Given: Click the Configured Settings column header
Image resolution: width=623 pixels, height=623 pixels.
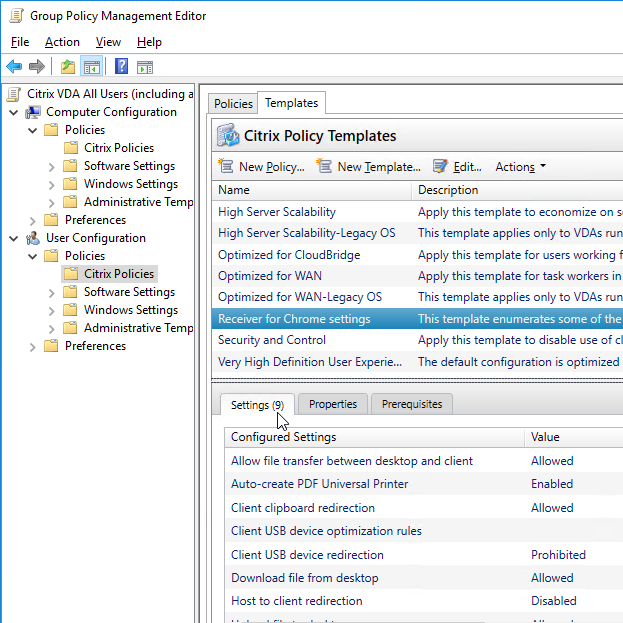Looking at the screenshot, I should [374, 437].
